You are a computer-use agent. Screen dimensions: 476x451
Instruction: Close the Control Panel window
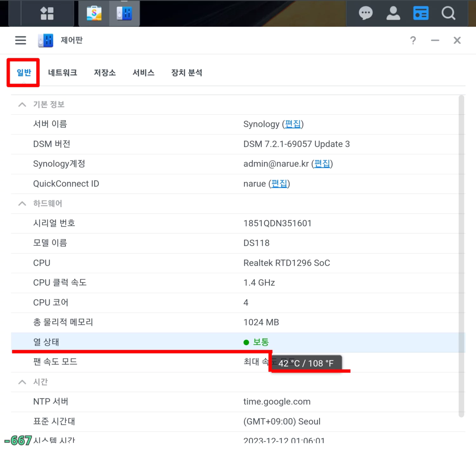[457, 40]
